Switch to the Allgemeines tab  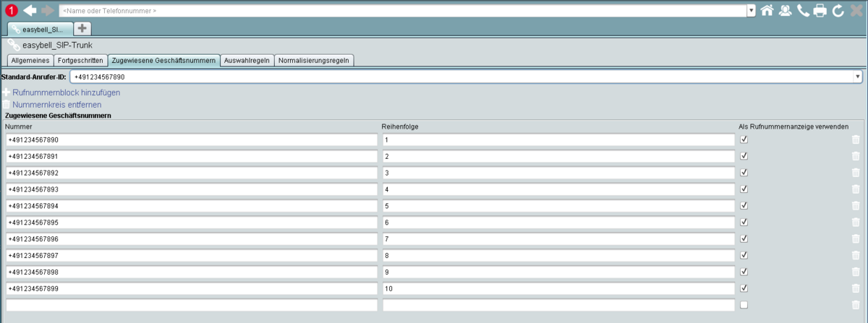[29, 60]
